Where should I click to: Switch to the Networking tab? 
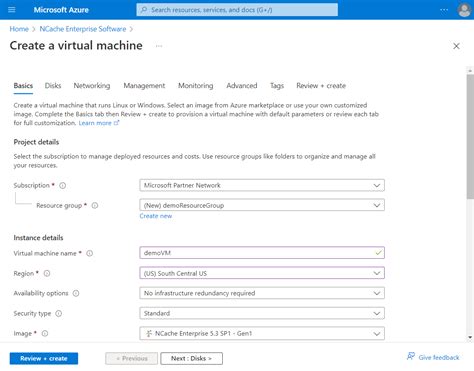[92, 86]
